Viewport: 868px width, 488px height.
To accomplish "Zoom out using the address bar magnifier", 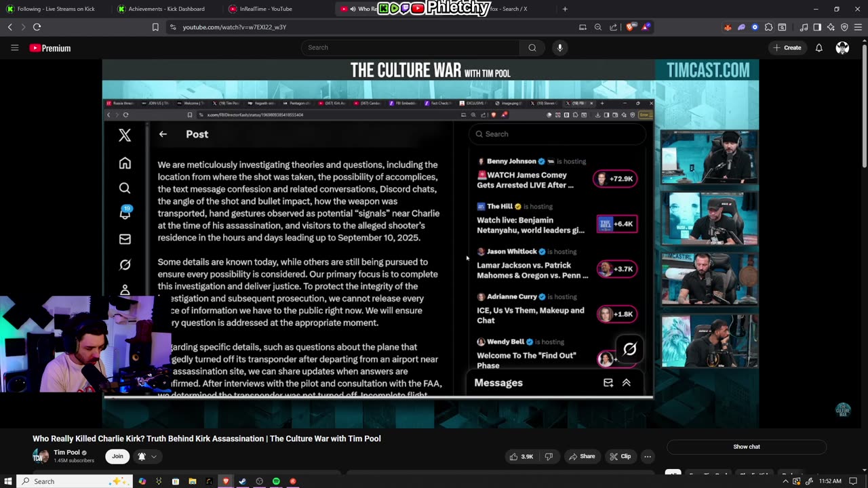I will 598,27.
